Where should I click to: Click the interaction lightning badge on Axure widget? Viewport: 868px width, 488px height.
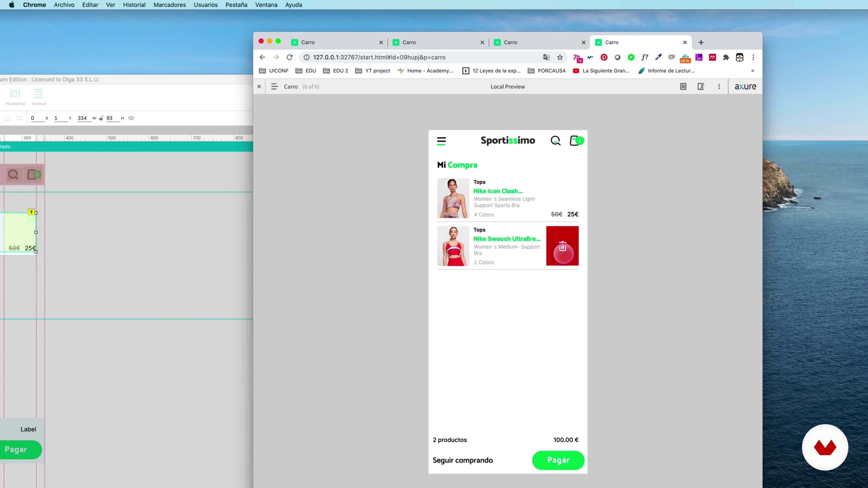(x=31, y=212)
